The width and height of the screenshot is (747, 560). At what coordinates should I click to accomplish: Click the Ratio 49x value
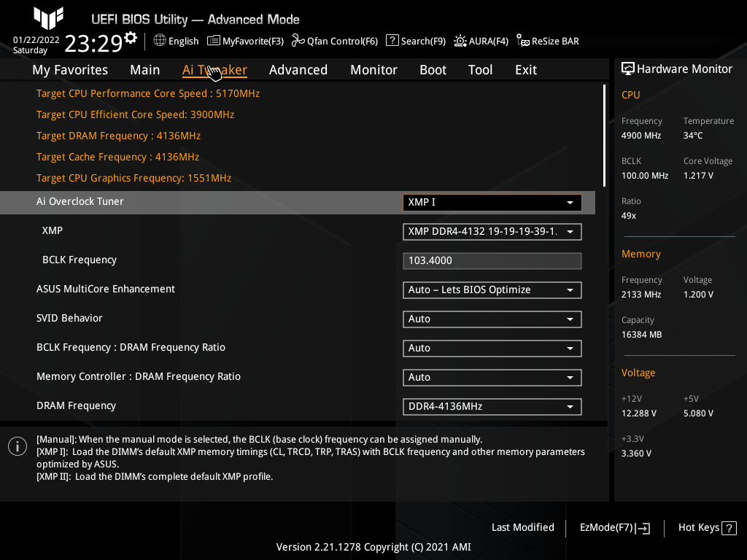click(629, 216)
